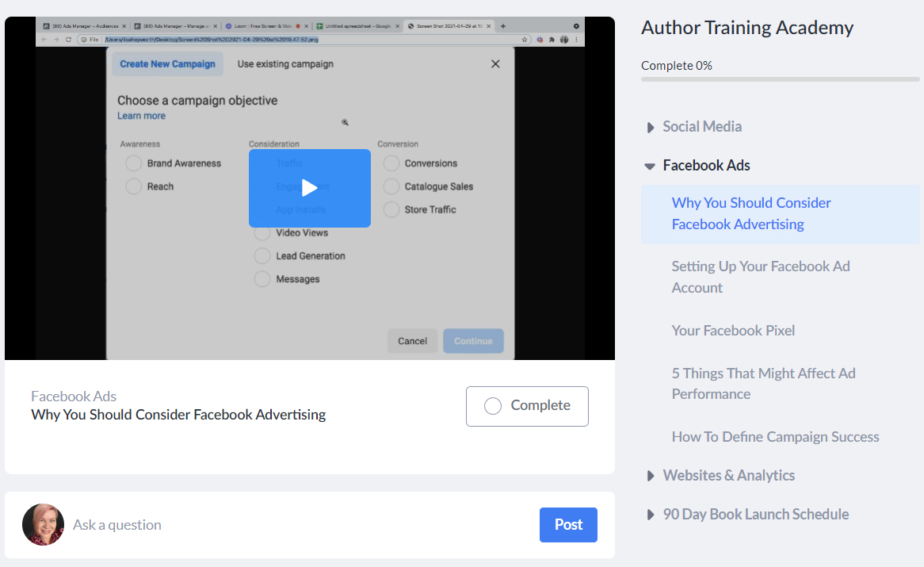Click the Author Training Academy heading
The image size is (924, 567).
[x=747, y=28]
